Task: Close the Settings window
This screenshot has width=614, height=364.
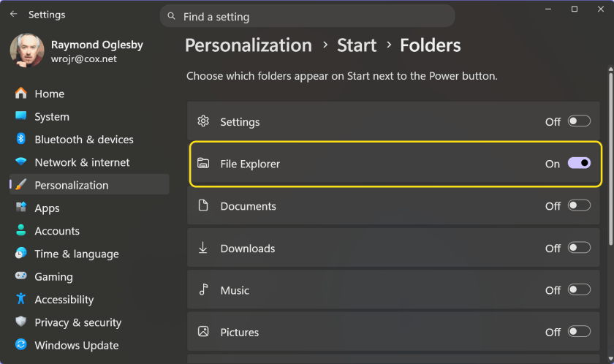Action: [600, 9]
